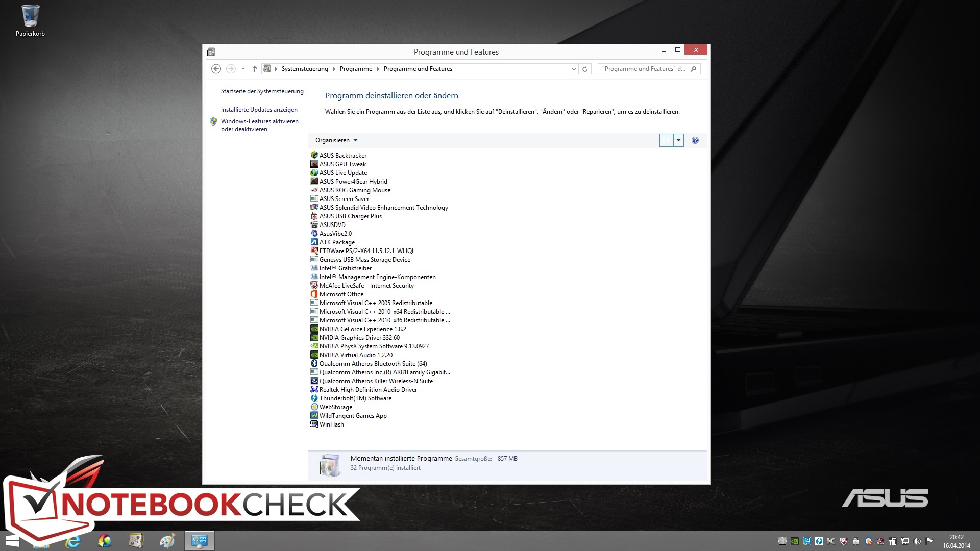Open Internet Explorer from the taskbar
980x551 pixels.
click(73, 541)
